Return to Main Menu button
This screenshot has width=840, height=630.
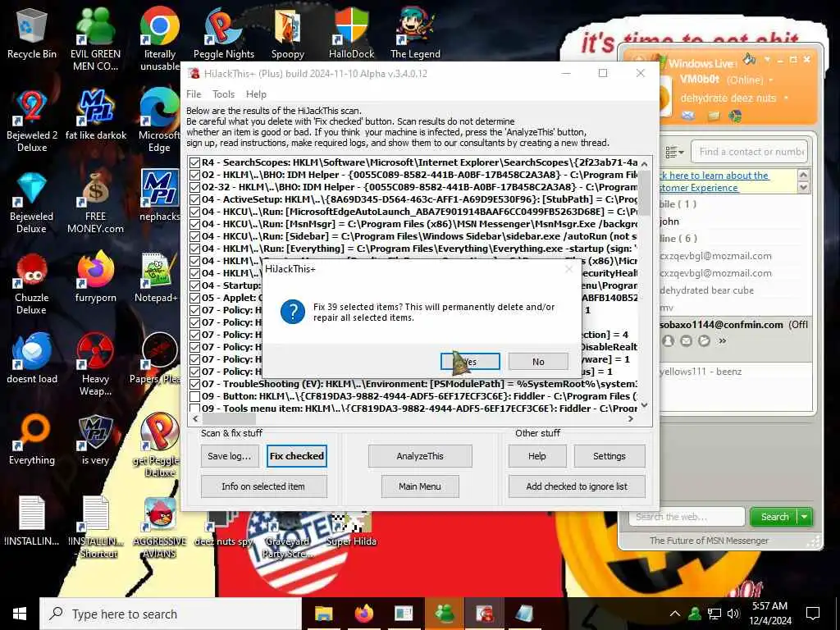click(x=420, y=486)
